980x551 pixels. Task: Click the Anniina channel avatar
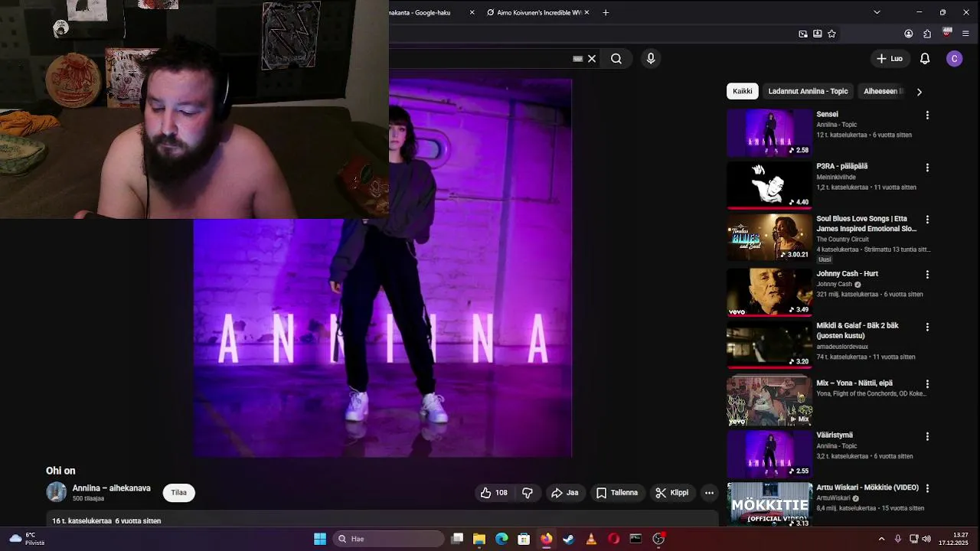pyautogui.click(x=57, y=492)
